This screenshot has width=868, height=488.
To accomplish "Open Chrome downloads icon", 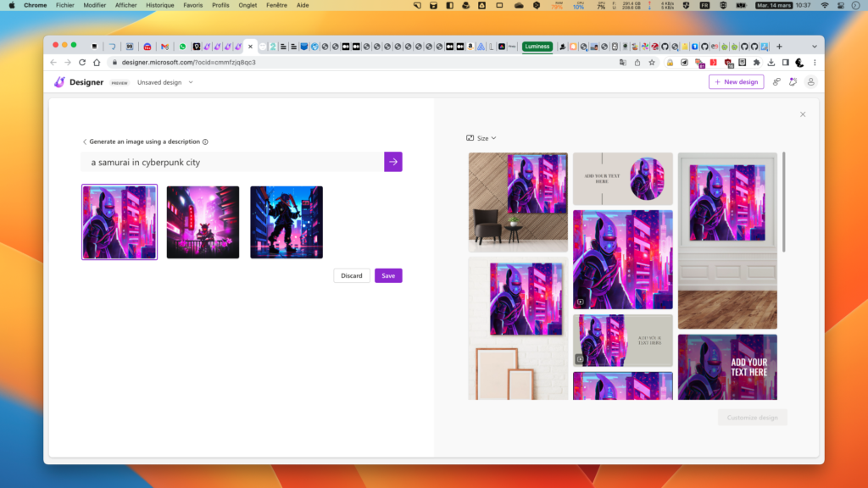I will pos(771,63).
